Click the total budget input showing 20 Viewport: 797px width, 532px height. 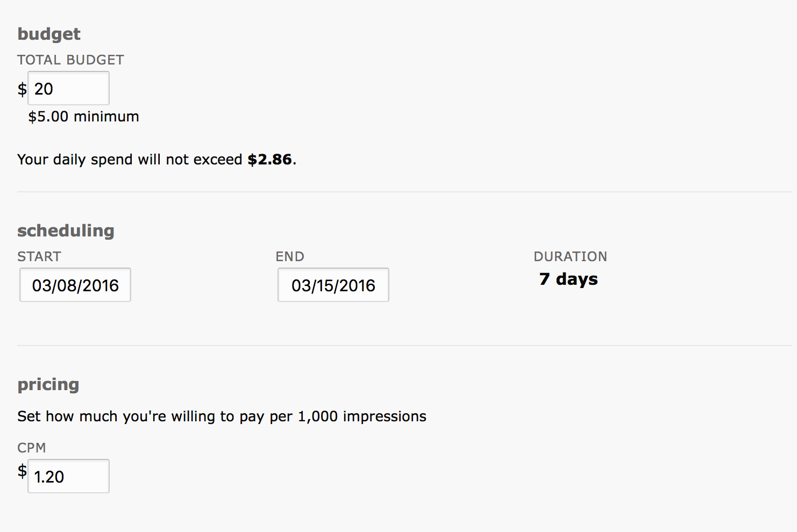[68, 88]
